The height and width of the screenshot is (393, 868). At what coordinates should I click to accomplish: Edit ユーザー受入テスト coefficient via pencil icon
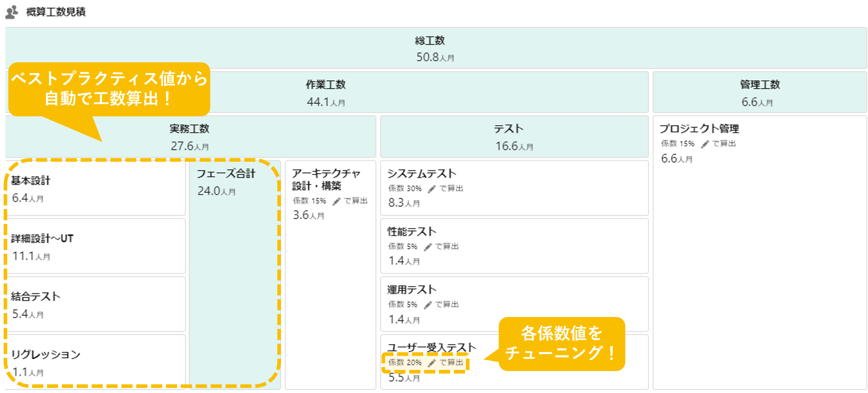point(432,363)
